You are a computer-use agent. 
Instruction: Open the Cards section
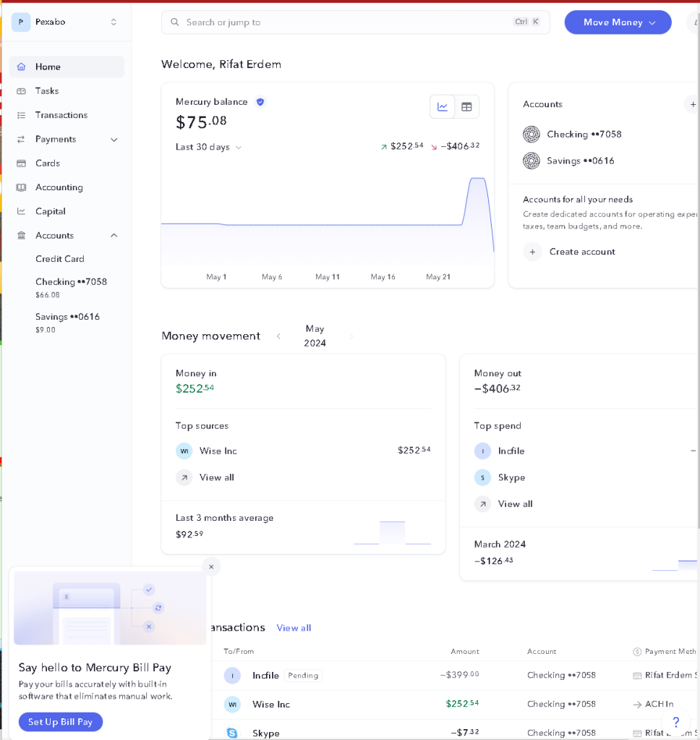67,163
